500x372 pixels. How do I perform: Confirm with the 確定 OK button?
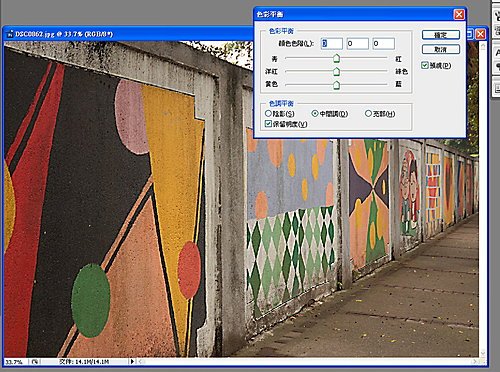(441, 35)
